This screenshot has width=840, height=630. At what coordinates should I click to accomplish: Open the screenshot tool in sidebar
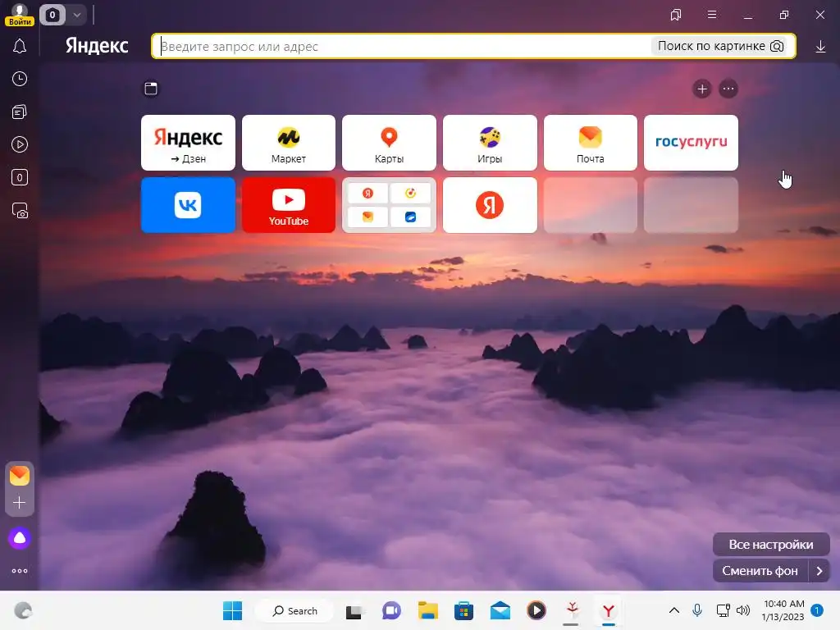coord(20,211)
